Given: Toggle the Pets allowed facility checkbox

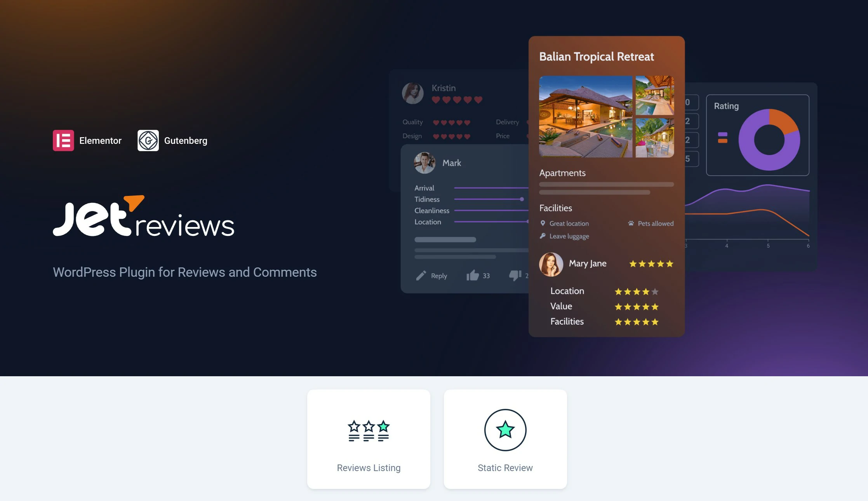Looking at the screenshot, I should (631, 222).
